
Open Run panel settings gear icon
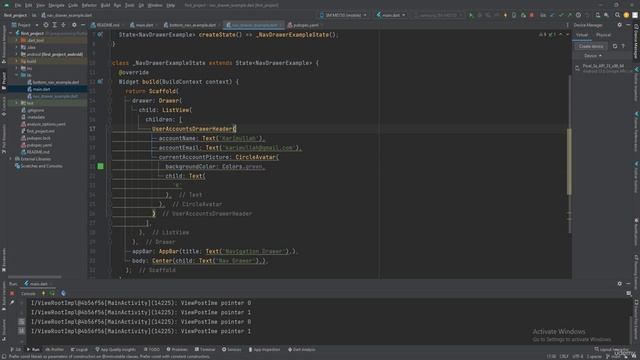[x=620, y=283]
